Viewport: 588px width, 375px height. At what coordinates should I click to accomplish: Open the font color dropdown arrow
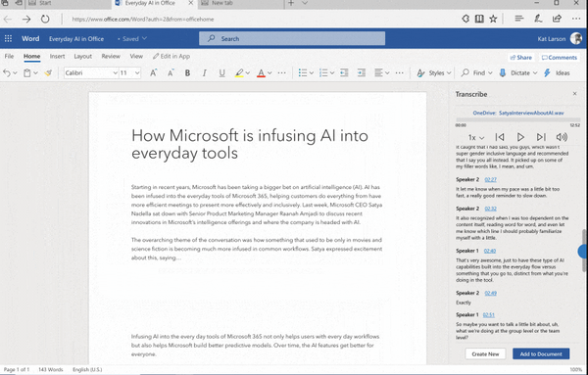pyautogui.click(x=269, y=73)
